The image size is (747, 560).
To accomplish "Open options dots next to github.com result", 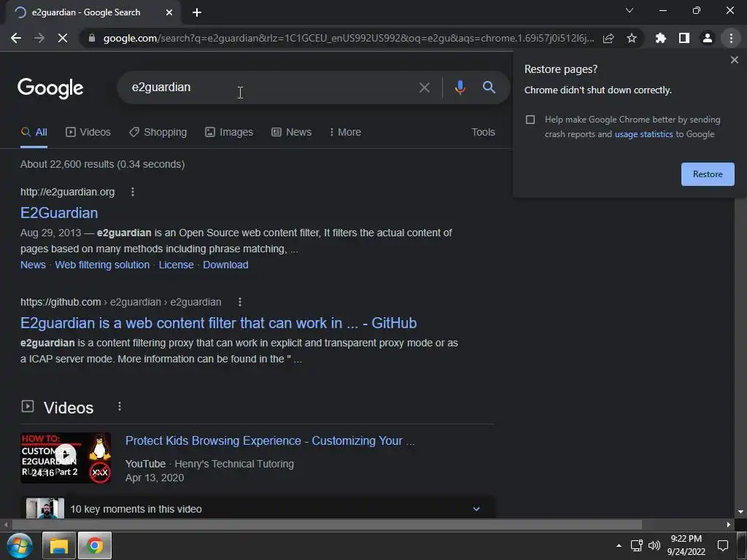I will (x=239, y=302).
